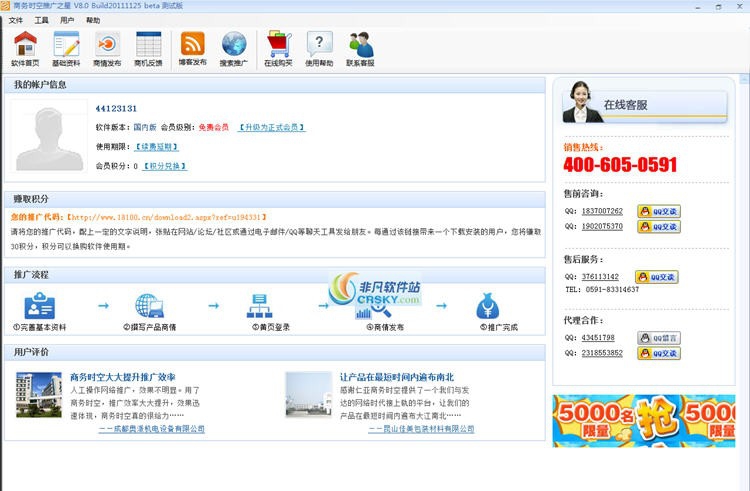Open the 商机反馈 table icon
This screenshot has height=491, width=750.
[x=148, y=49]
